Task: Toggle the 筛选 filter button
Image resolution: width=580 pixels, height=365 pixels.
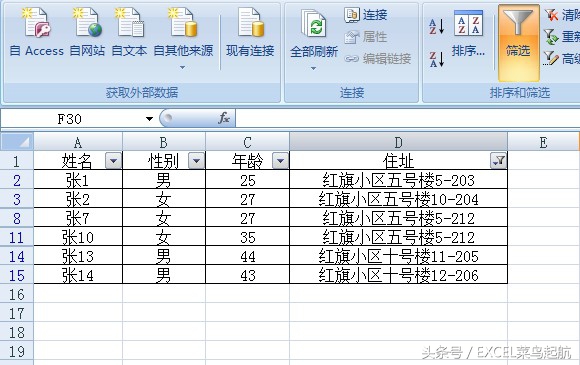Action: tap(519, 42)
